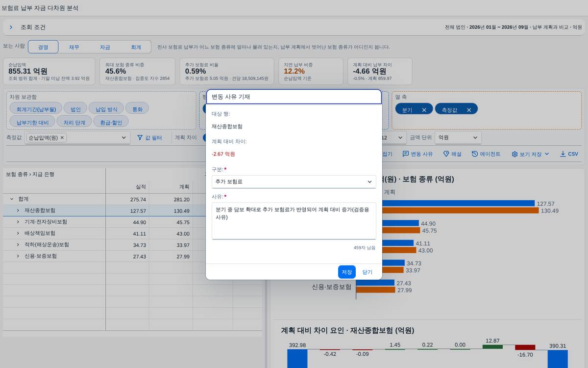Remove the 측정값 chip from 열 축
This screenshot has width=588, height=368.
pyautogui.click(x=469, y=110)
